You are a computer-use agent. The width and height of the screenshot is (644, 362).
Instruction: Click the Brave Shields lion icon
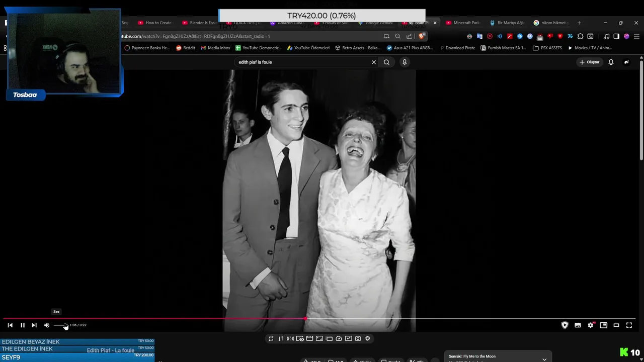(x=422, y=36)
